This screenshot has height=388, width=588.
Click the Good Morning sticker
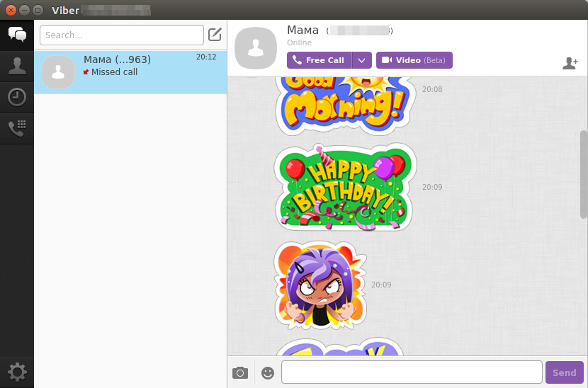click(345, 105)
